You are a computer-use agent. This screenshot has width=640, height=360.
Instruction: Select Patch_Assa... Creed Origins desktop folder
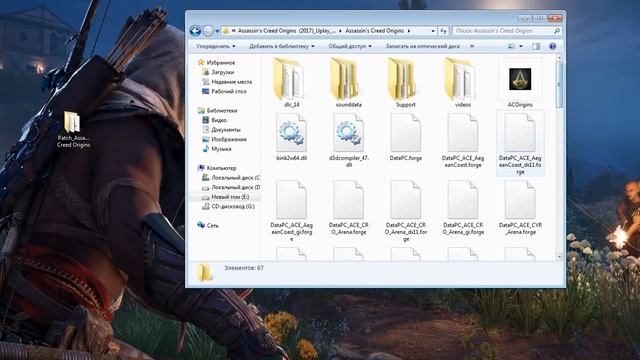73,129
